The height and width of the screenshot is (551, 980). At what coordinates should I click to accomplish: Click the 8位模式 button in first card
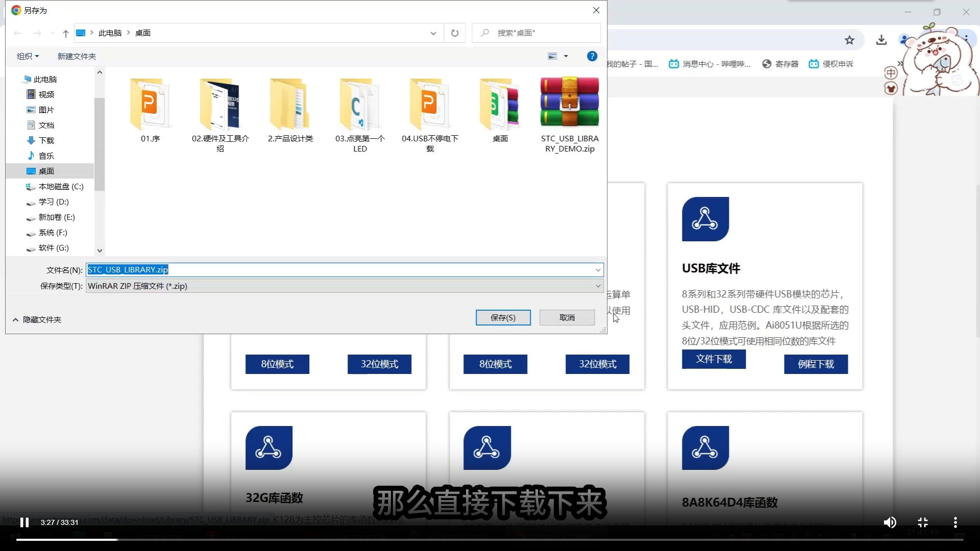[x=277, y=364]
